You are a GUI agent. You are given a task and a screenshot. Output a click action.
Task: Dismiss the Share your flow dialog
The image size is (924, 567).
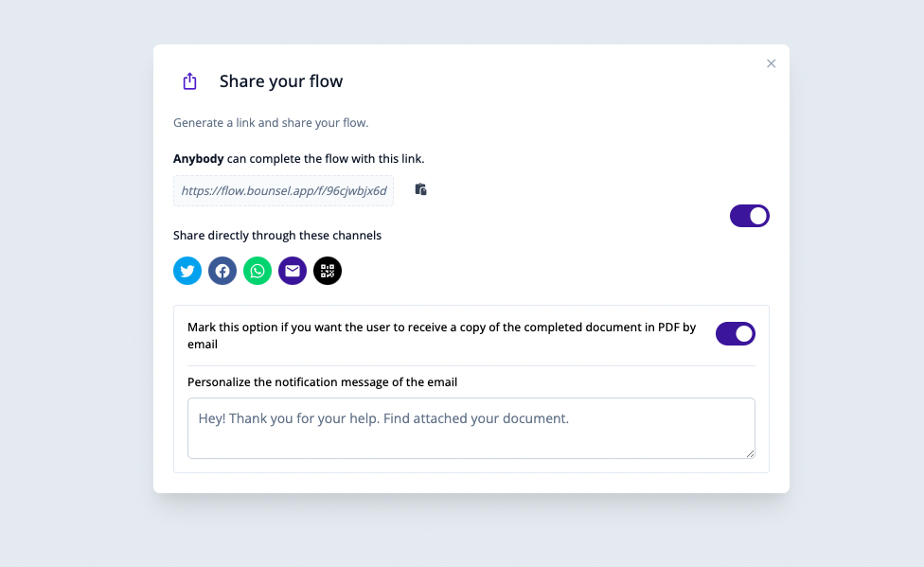click(x=771, y=63)
